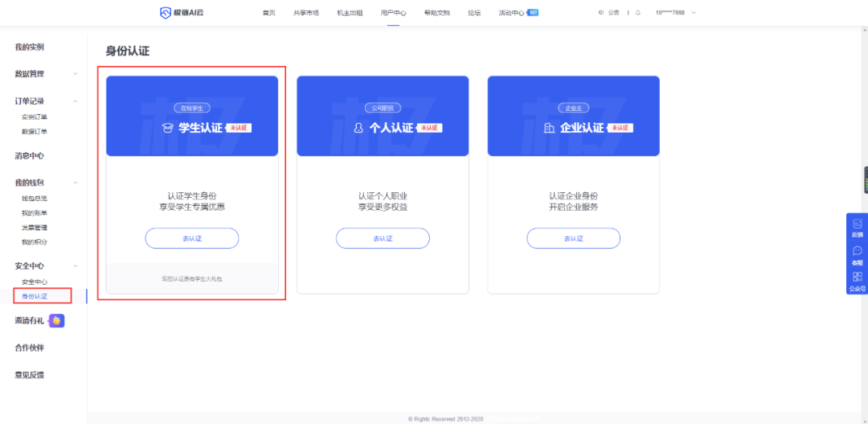Screen dimensions: 868x424
Task: Open the 客服 chat floating button
Action: pos(858,255)
